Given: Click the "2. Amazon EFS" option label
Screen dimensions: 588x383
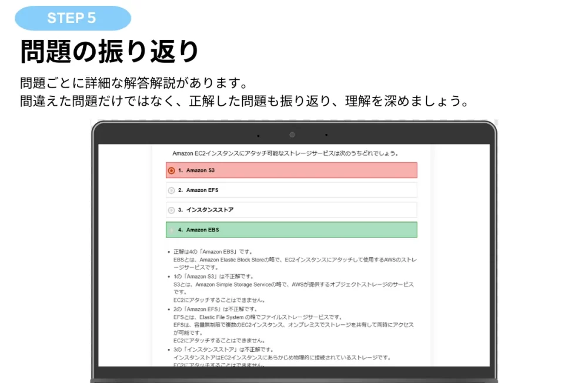Looking at the screenshot, I should pyautogui.click(x=198, y=190).
